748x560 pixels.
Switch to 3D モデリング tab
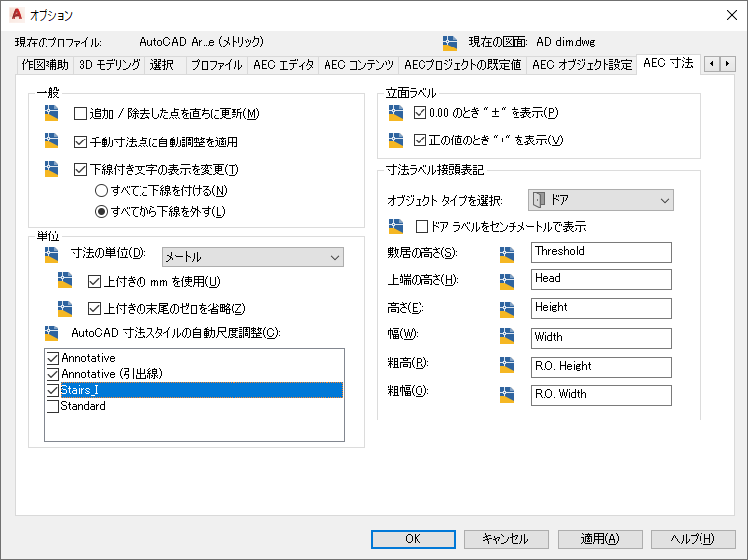point(109,65)
